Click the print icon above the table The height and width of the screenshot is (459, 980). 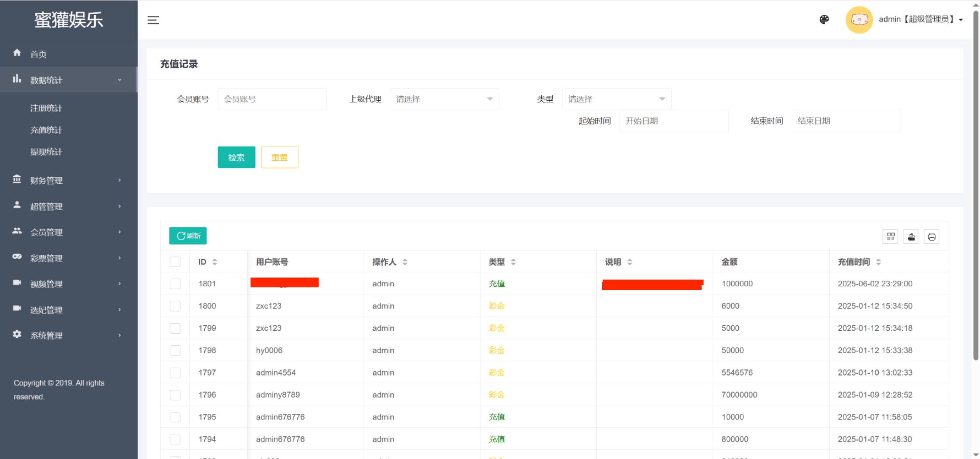click(932, 237)
